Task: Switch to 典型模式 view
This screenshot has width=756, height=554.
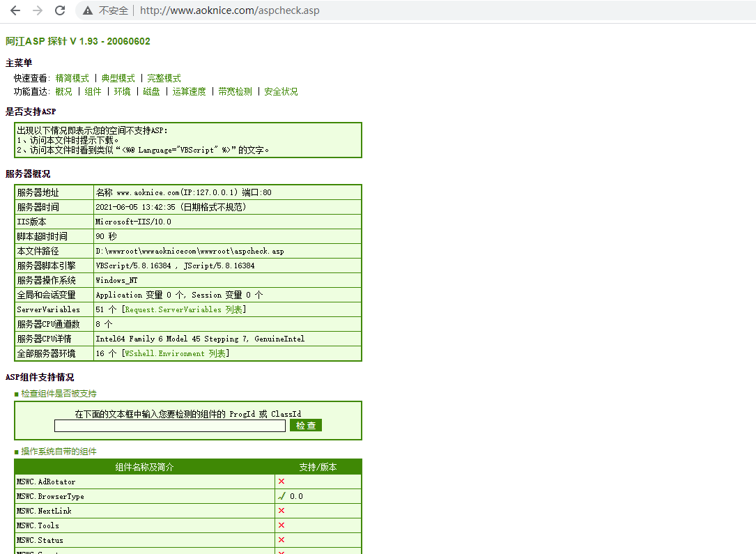Action: 118,78
